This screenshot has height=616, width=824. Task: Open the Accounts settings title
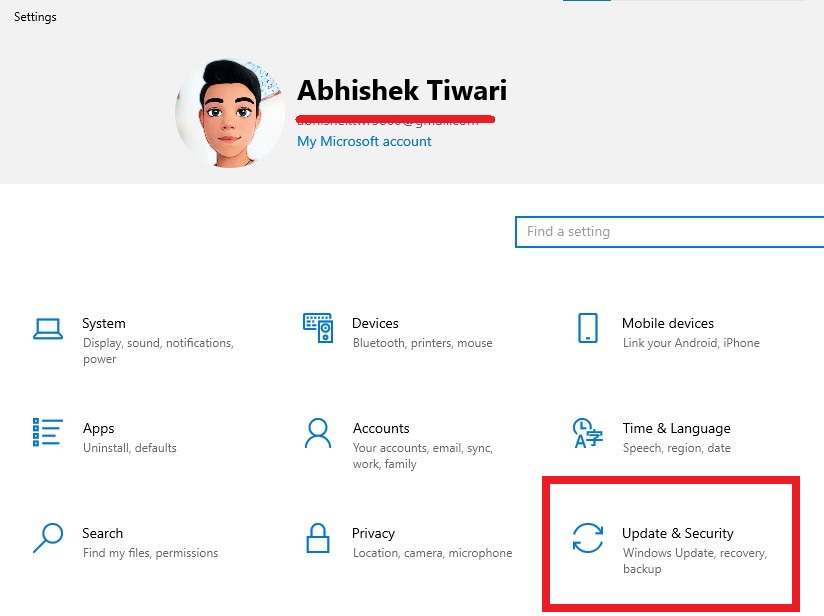point(381,428)
